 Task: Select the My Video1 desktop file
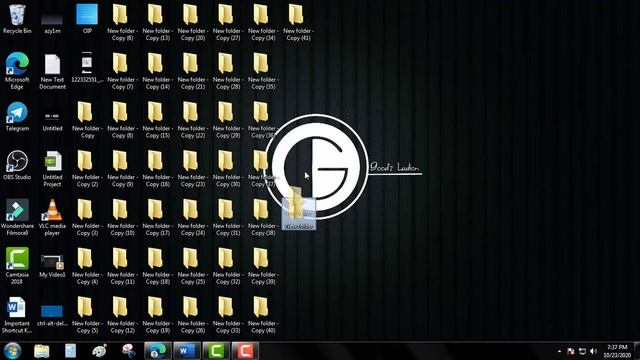(52, 266)
